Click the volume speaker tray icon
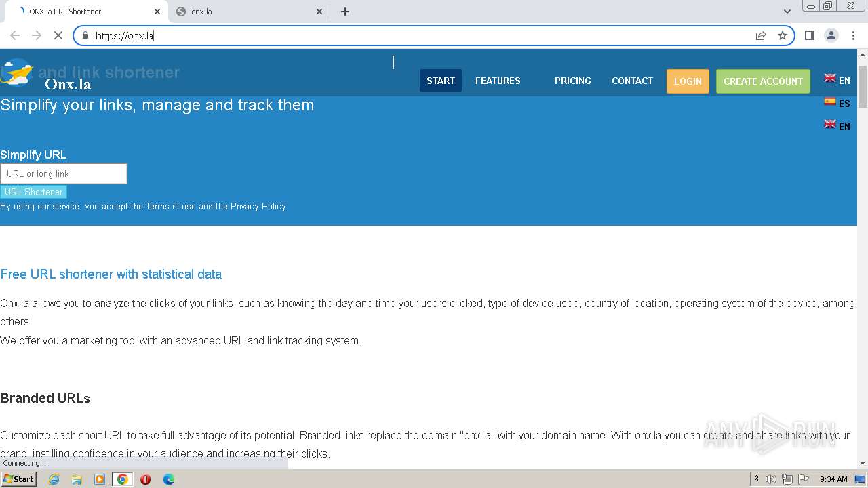This screenshot has width=868, height=488. (771, 479)
